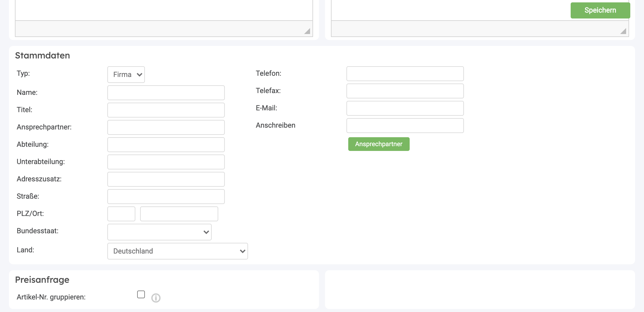This screenshot has width=644, height=312.
Task: Click the E-Mail input field
Action: [x=405, y=108]
